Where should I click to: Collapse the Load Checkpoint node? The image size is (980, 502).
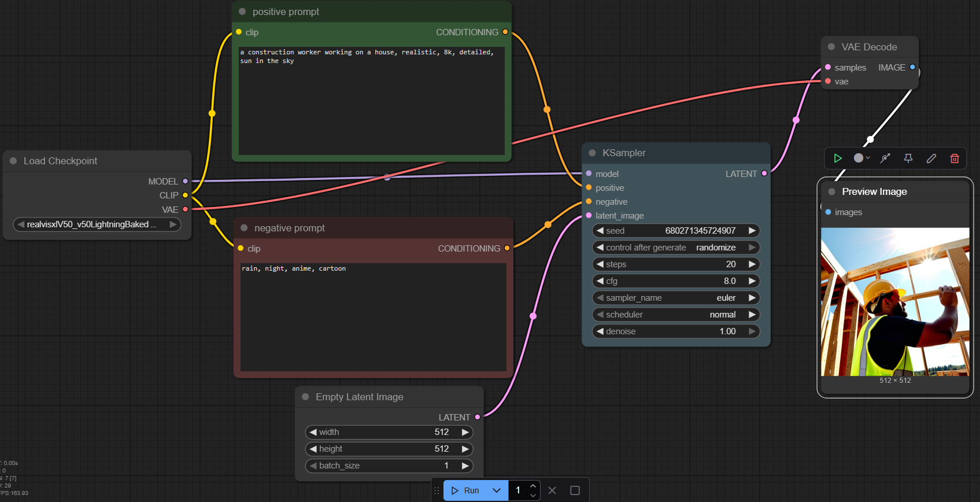coord(13,161)
